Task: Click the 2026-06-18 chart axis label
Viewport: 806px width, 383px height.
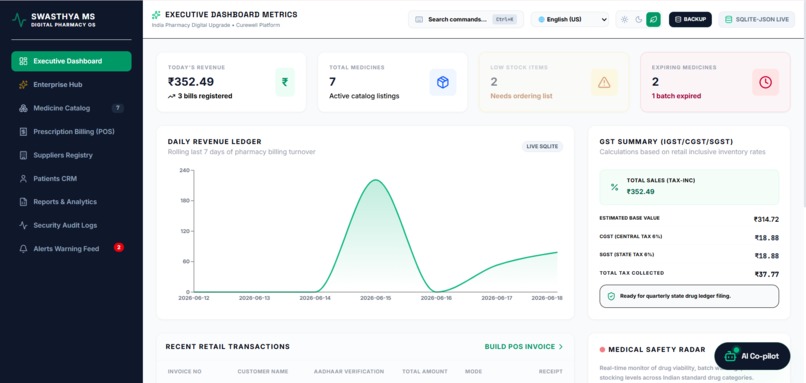Action: coord(547,298)
